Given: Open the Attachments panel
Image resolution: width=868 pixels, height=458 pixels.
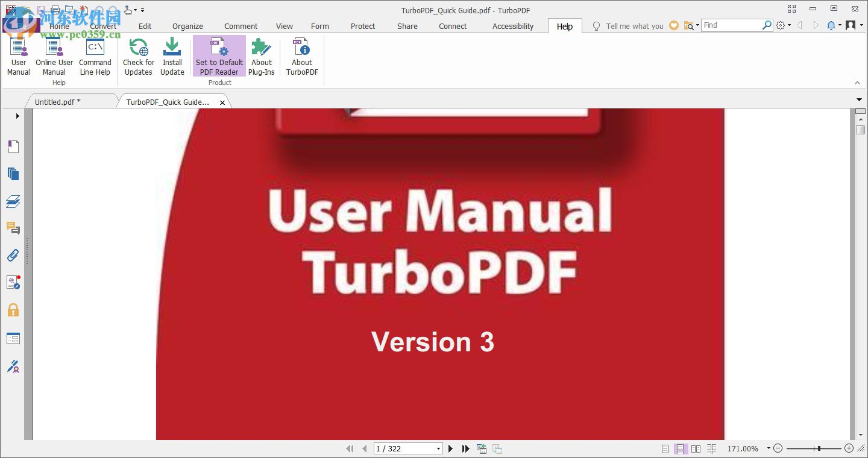Looking at the screenshot, I should click(x=13, y=255).
